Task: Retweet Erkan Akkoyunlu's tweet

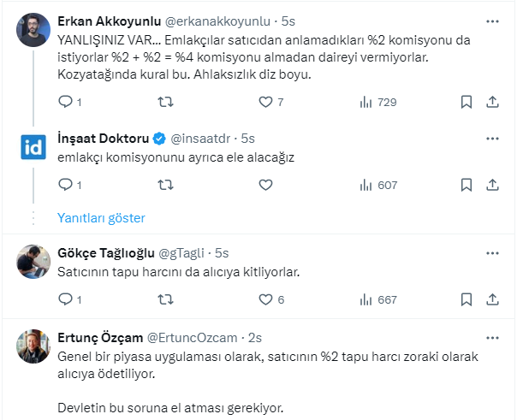Action: coord(165,102)
